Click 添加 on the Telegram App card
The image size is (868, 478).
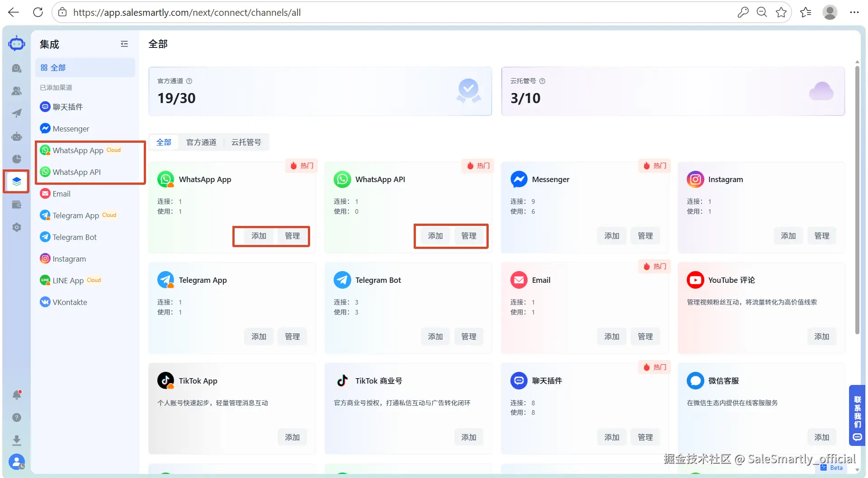tap(259, 337)
